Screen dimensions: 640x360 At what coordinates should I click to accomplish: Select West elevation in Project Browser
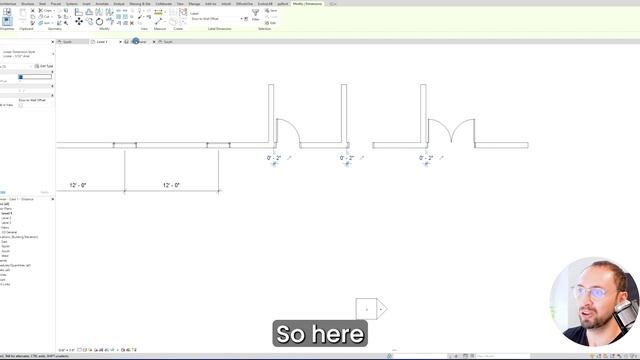tap(4, 256)
